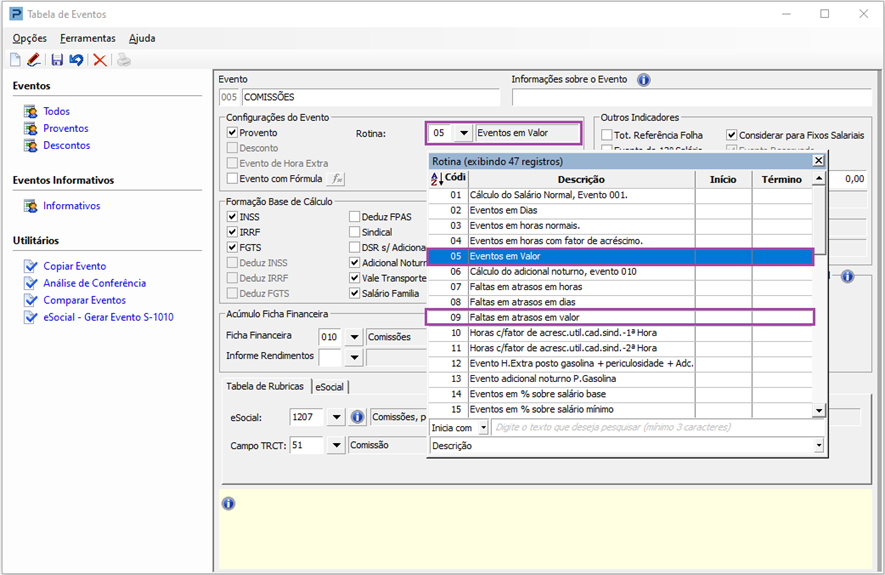Check Tot. Referência Folha checkbox

[x=607, y=135]
